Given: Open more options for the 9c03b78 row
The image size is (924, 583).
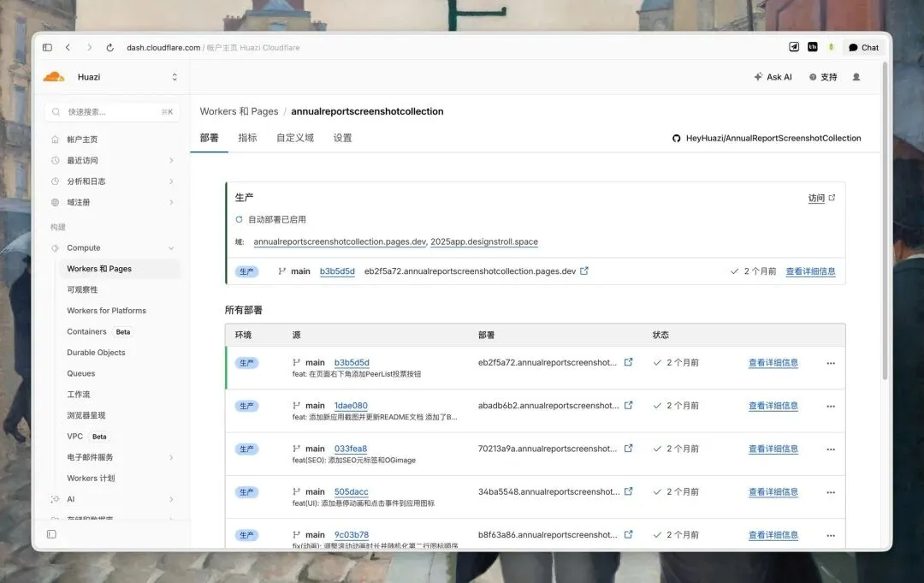Looking at the screenshot, I should [831, 535].
